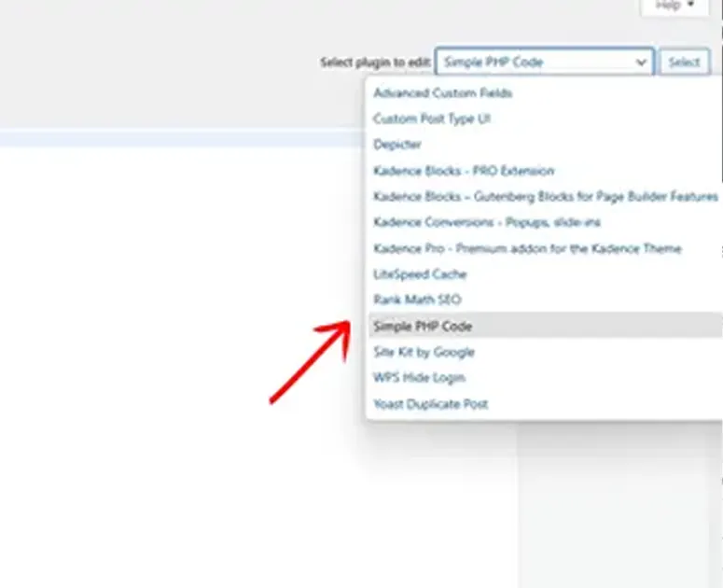Select LiteSpeed Cache plugin option

pyautogui.click(x=420, y=274)
